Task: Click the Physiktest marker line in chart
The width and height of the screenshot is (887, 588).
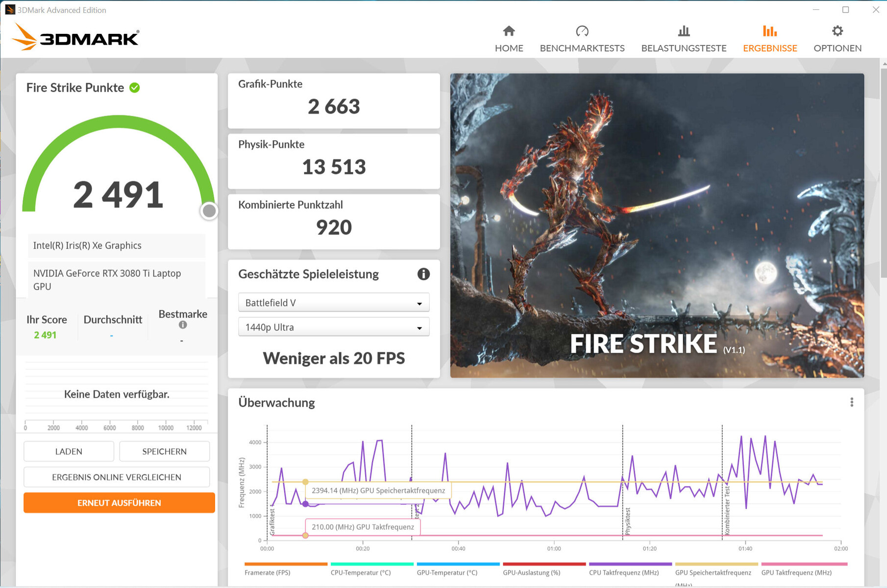Action: point(623,483)
